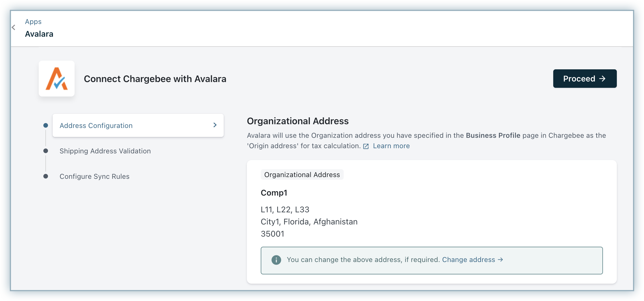
Task: Open the Address Configuration step
Action: pos(96,126)
